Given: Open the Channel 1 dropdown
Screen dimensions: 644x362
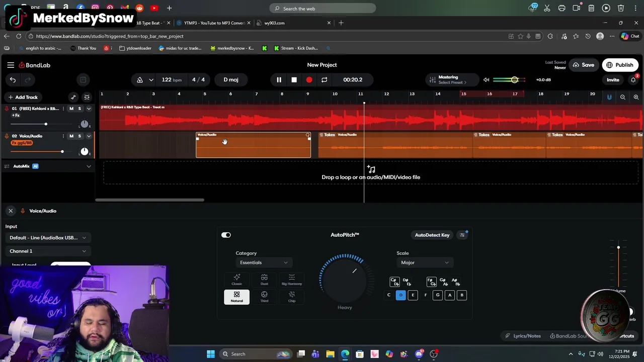Looking at the screenshot, I should tap(48, 251).
